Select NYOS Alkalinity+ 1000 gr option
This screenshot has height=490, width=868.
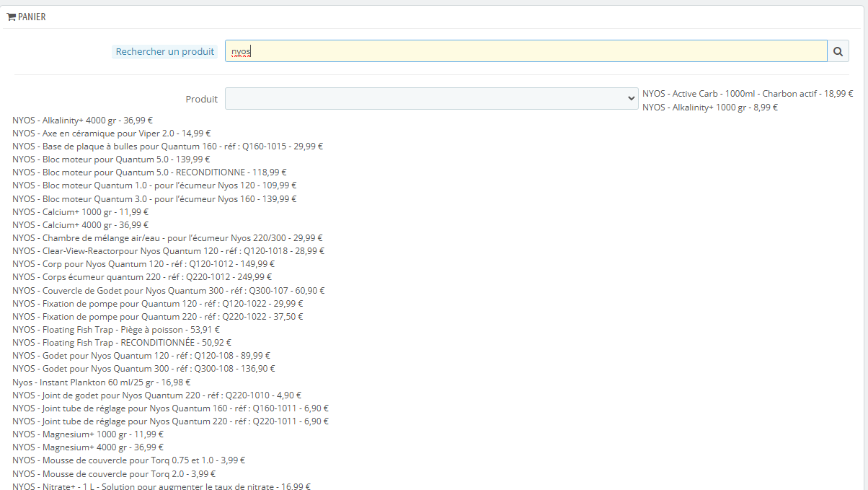(x=710, y=107)
